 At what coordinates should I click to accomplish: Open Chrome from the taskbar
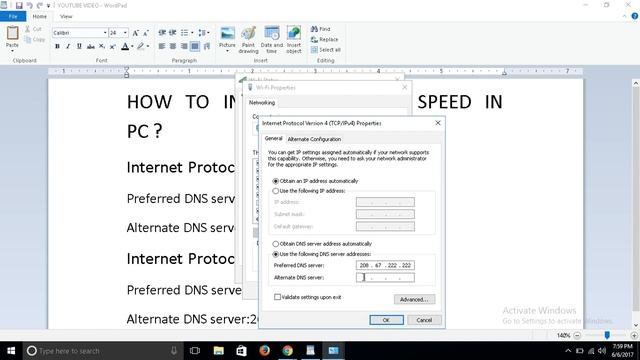click(x=287, y=351)
